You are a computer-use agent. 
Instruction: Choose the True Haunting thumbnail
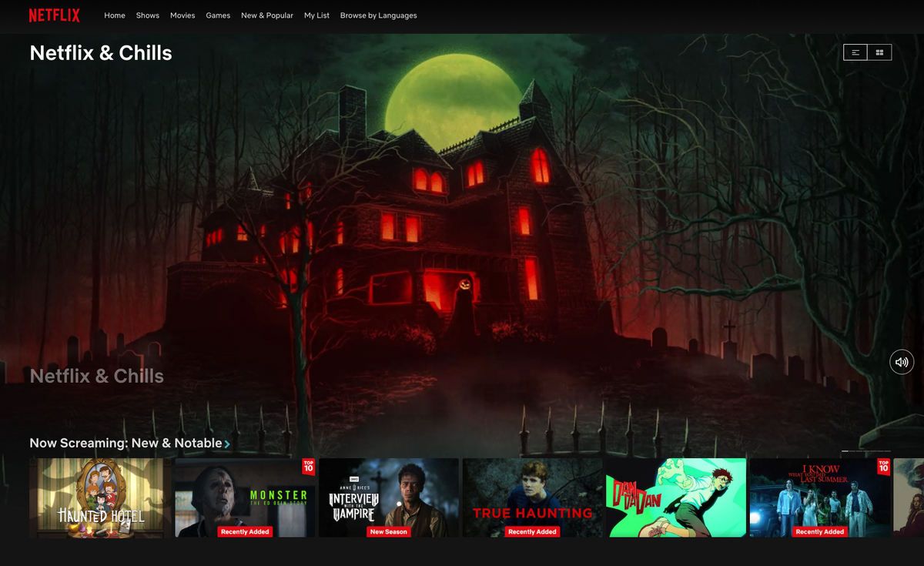pos(532,497)
